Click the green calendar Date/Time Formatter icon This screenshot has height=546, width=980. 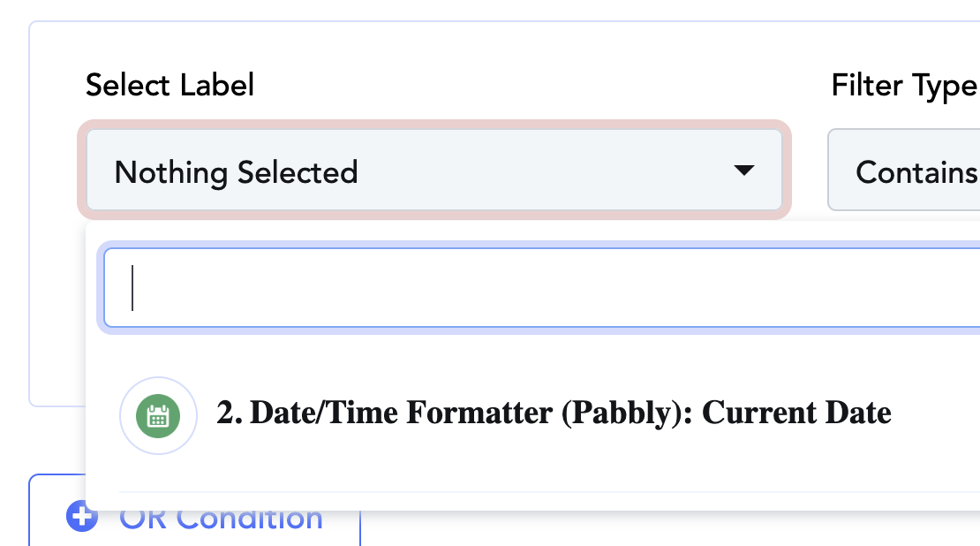click(x=158, y=416)
